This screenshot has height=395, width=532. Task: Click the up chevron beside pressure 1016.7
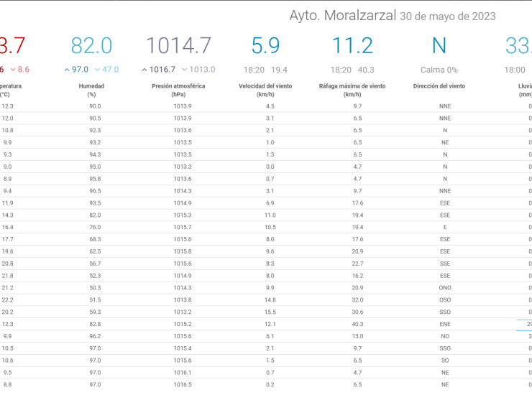coord(145,70)
